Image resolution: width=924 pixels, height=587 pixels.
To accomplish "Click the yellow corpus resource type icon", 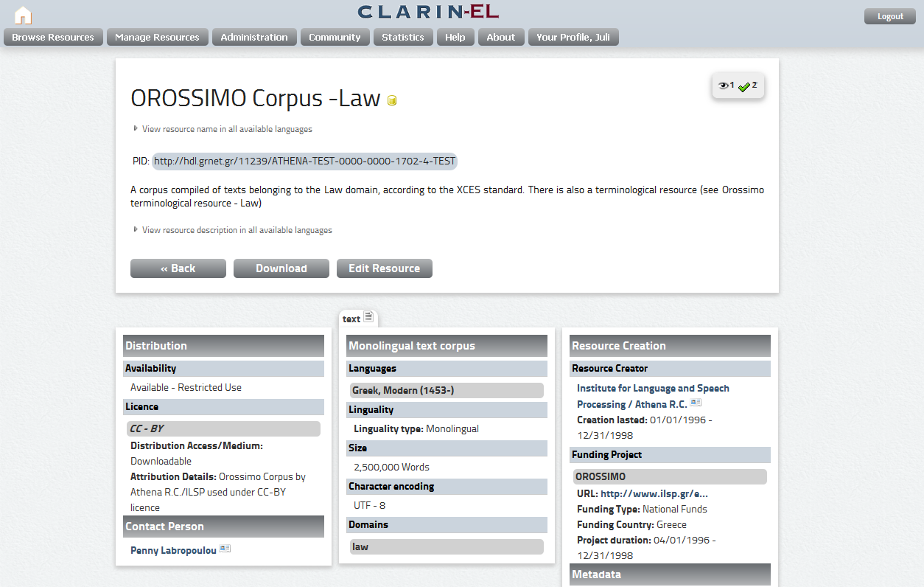I will coord(392,101).
